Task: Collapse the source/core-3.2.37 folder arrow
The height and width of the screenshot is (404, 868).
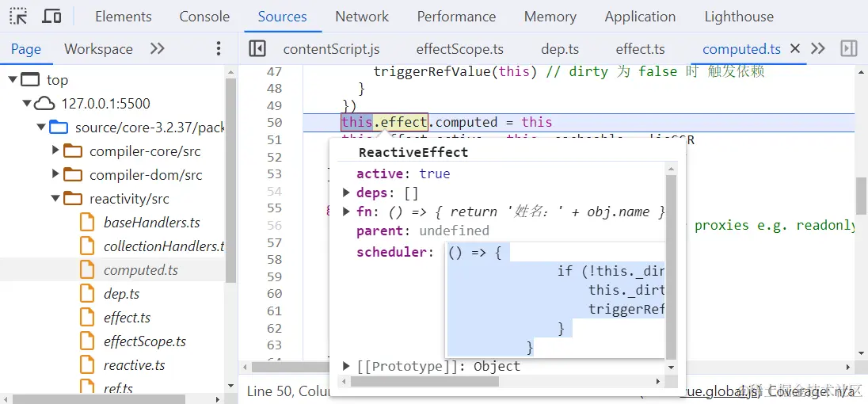Action: coord(41,128)
